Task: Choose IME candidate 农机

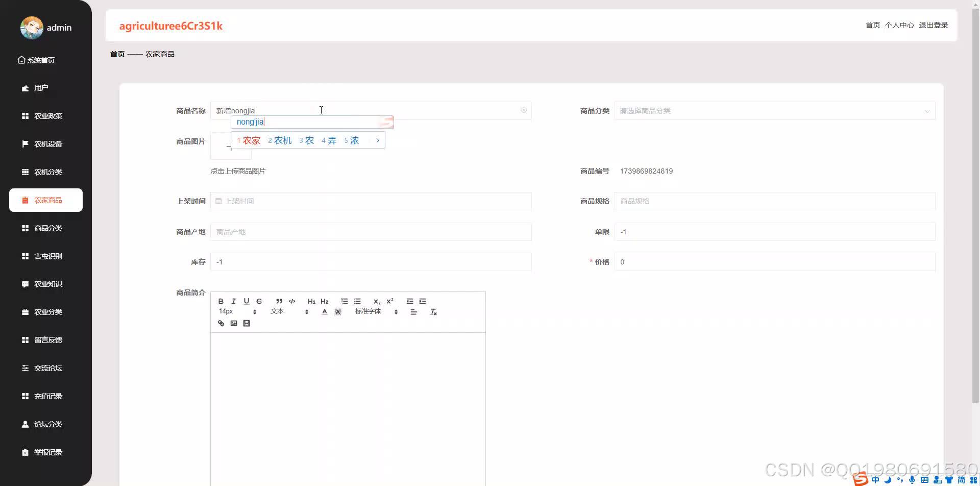Action: click(x=280, y=140)
